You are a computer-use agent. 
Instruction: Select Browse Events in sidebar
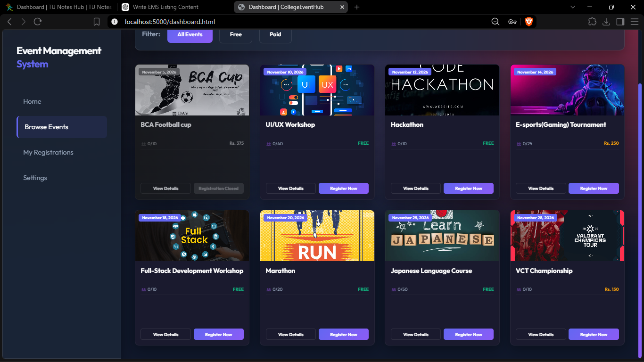pos(62,127)
